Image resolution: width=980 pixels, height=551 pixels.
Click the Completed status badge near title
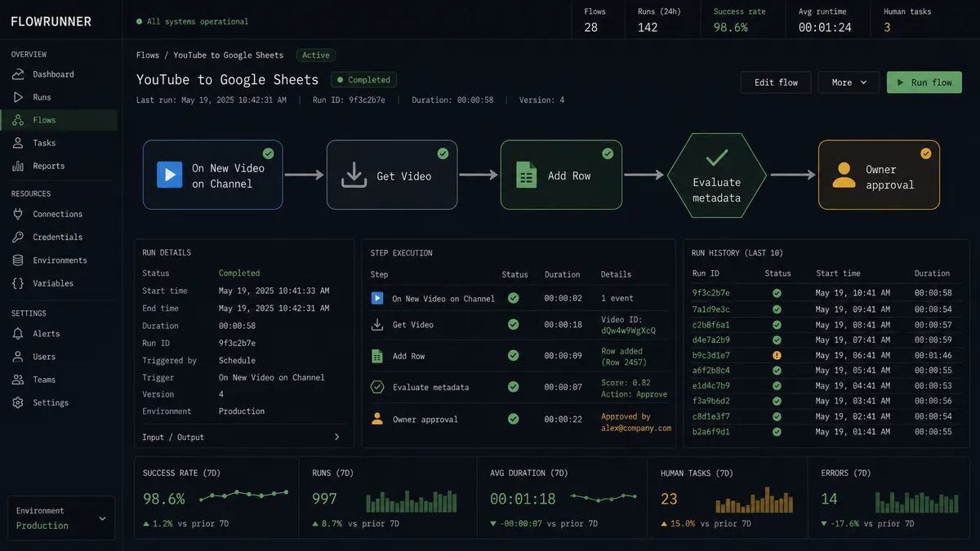[363, 80]
